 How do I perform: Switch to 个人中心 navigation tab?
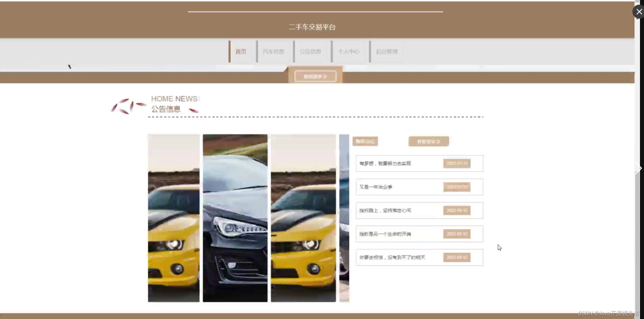click(348, 52)
